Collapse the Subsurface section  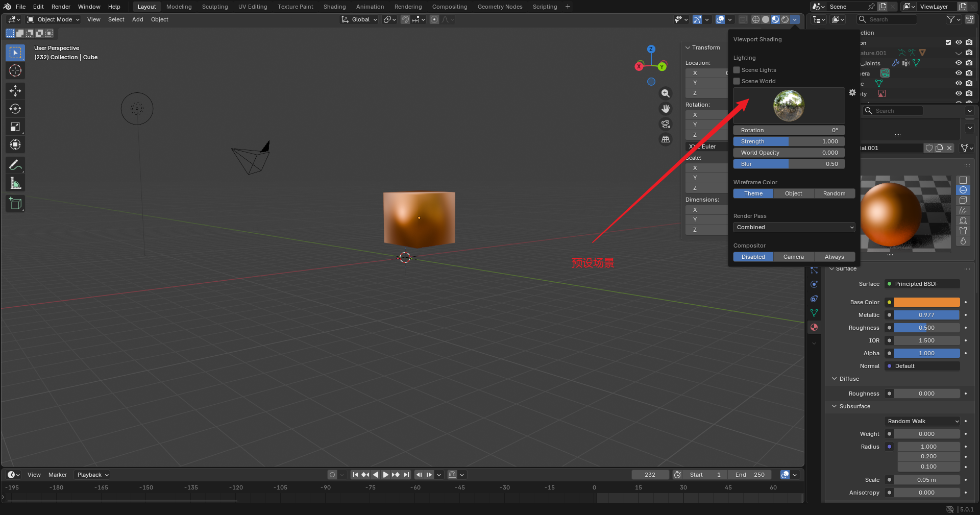[x=851, y=406]
